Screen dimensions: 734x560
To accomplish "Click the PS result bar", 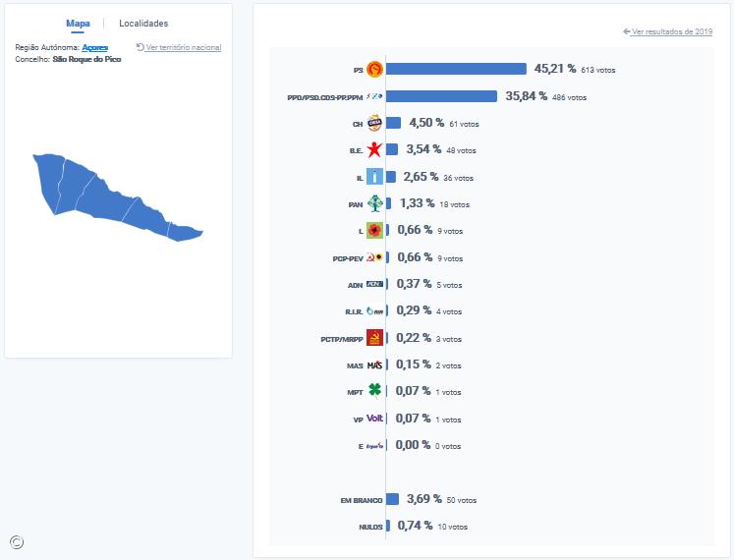I will point(456,70).
